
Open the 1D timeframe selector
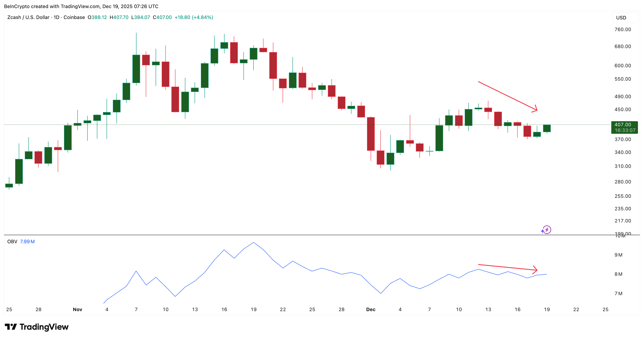(57, 18)
